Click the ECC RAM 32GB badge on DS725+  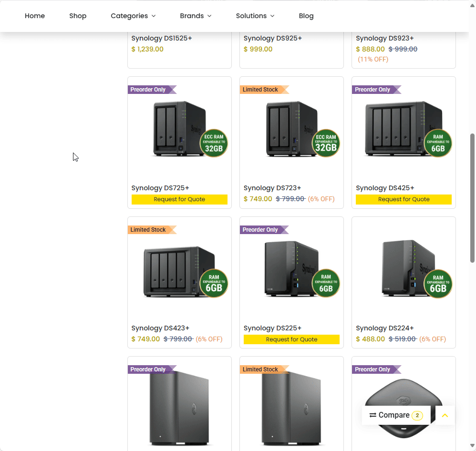(214, 143)
